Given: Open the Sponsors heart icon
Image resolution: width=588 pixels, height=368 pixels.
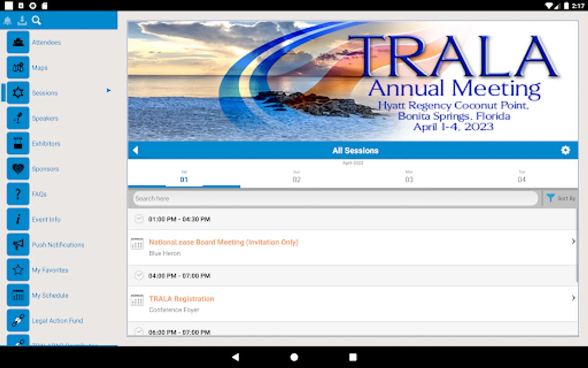Looking at the screenshot, I should [18, 169].
